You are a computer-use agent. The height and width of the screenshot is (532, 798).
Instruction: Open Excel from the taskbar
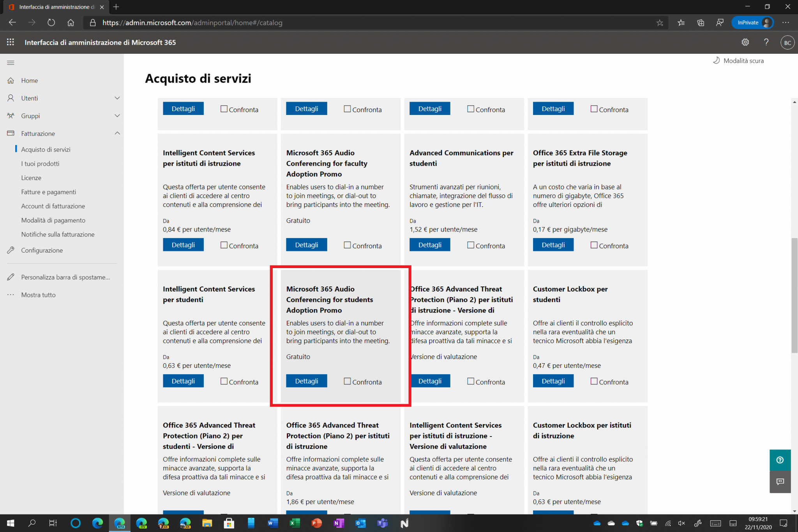[x=295, y=523]
